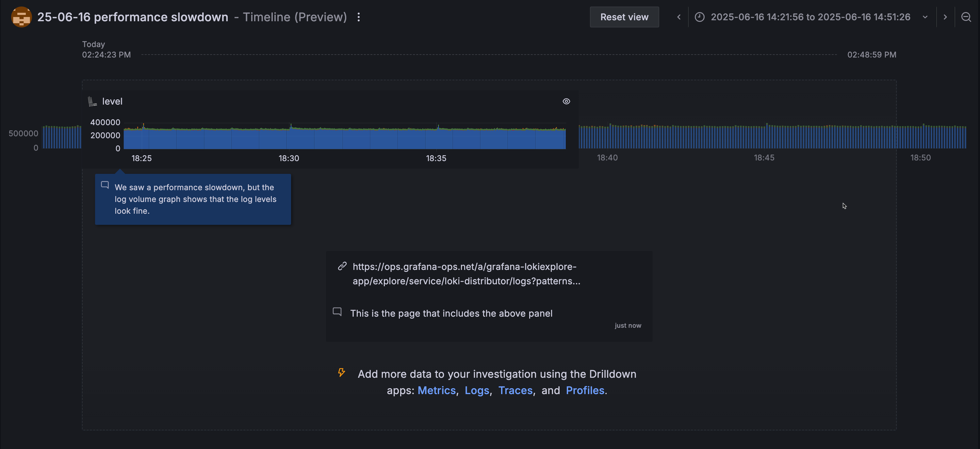This screenshot has width=980, height=449.
Task: Click the clock icon in time picker
Action: [x=699, y=17]
